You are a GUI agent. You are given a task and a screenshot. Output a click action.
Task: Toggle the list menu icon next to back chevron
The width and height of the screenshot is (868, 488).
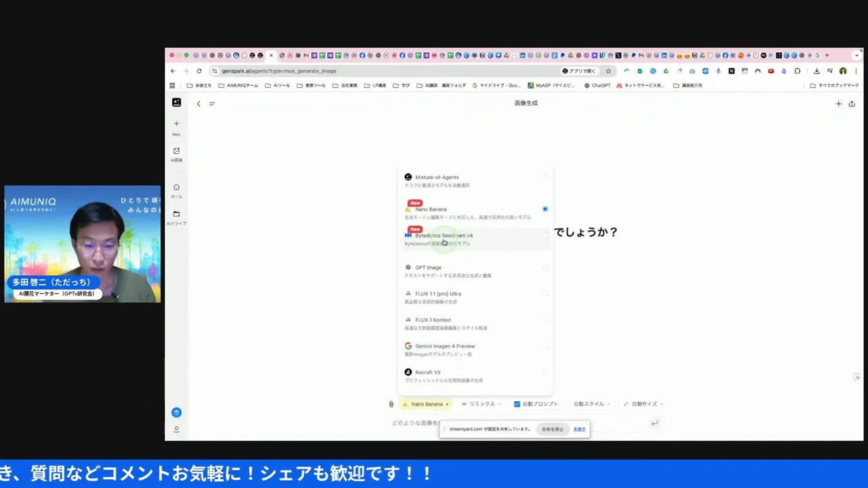pos(212,104)
